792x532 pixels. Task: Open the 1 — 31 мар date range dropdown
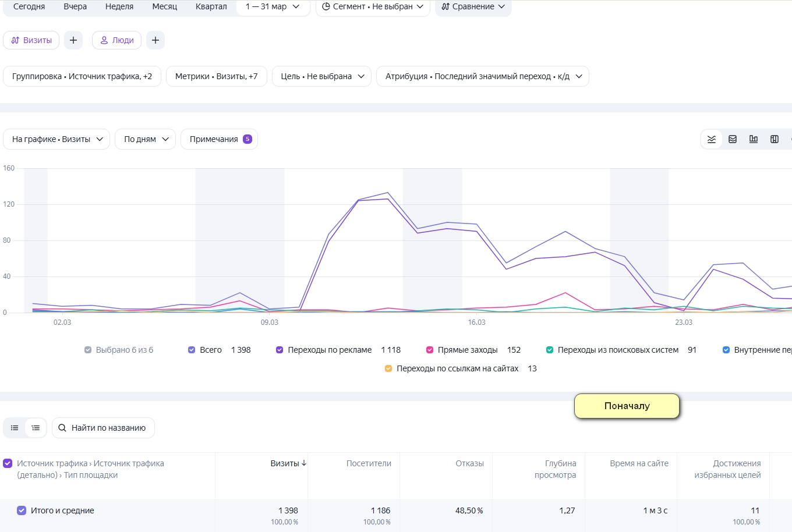coord(273,7)
